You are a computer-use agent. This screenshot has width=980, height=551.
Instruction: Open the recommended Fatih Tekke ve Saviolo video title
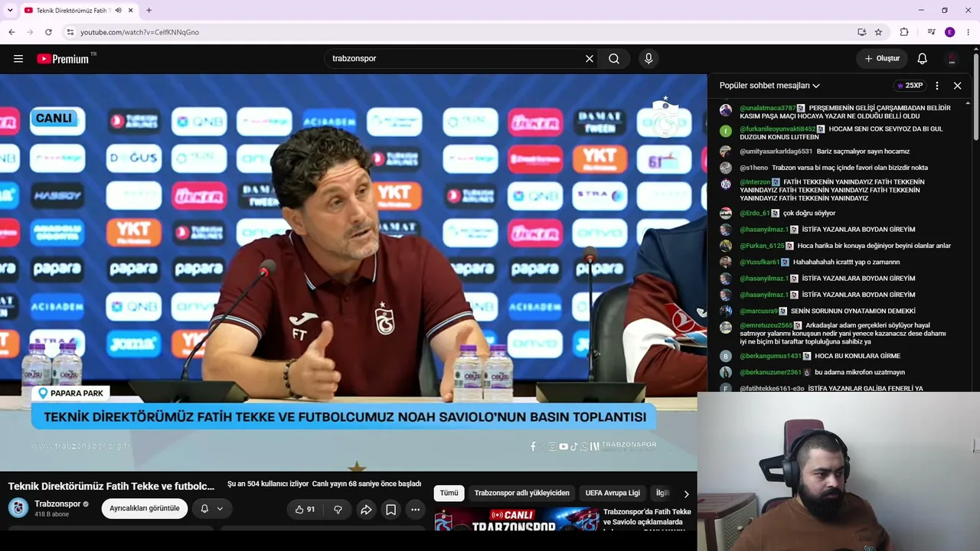coord(647,517)
